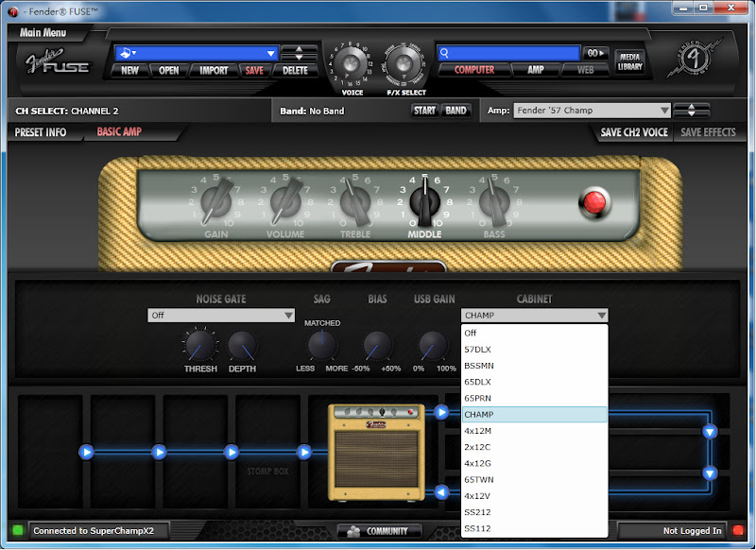Click the lower blue down arrow on right loop
The image size is (756, 550).
pos(710,473)
